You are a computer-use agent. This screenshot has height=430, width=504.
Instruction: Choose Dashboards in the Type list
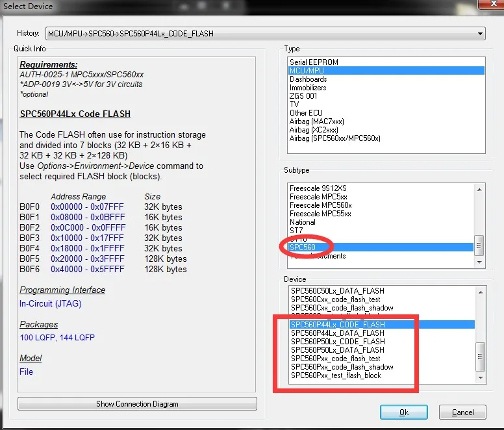308,79
